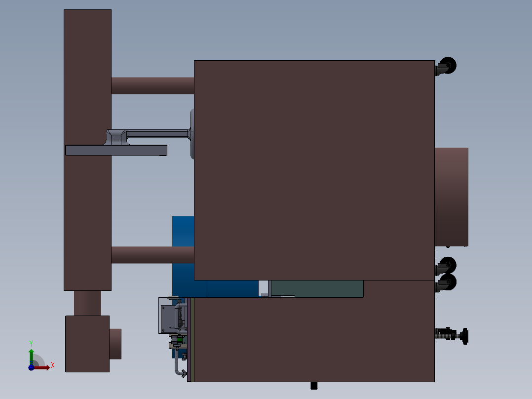Screen dimensions: 532x399
Task: Select the gray control box with piping
Action: click(x=173, y=316)
